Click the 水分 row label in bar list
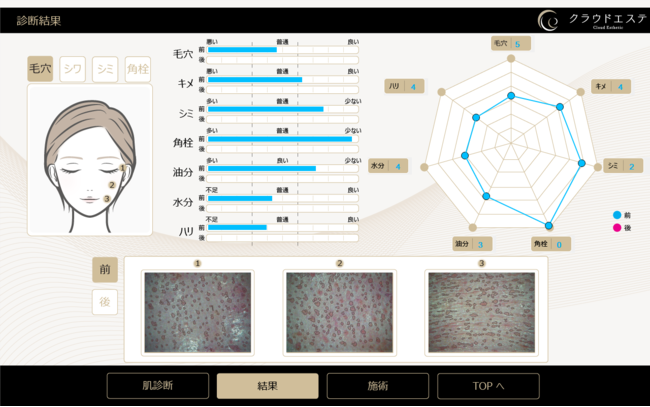Viewport: 650px width, 407px height. [x=183, y=202]
